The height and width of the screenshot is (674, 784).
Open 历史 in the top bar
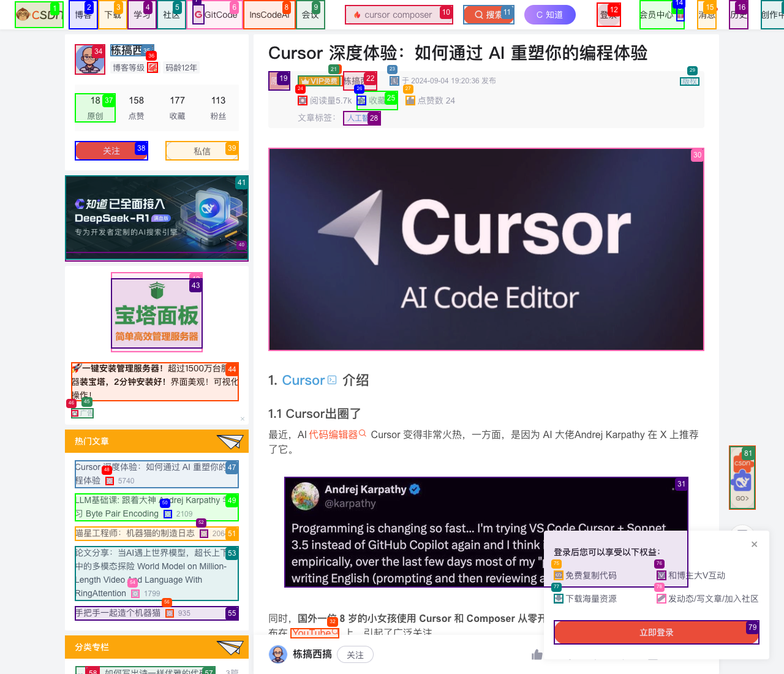(739, 15)
